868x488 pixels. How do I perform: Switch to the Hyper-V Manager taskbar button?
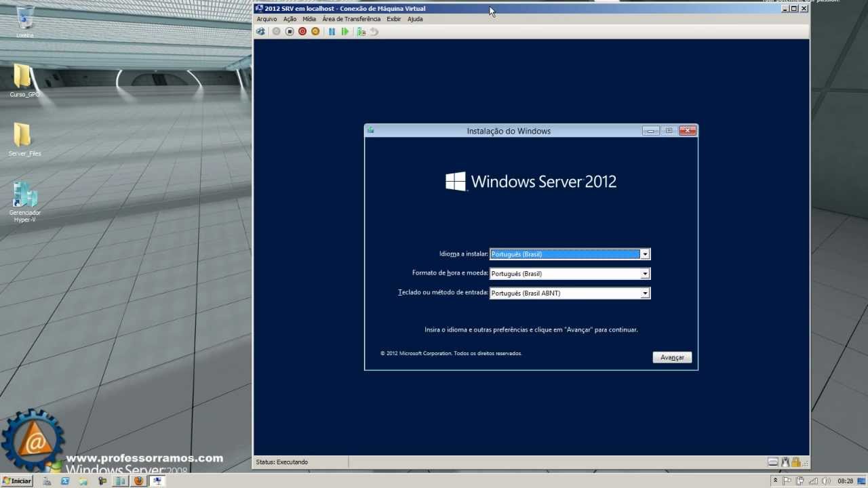pyautogui.click(x=120, y=481)
